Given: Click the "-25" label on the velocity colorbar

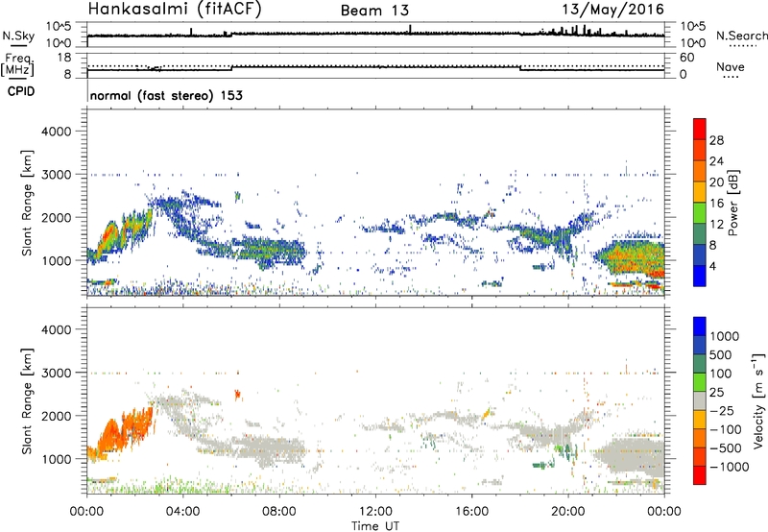Looking at the screenshot, I should click(x=722, y=410).
